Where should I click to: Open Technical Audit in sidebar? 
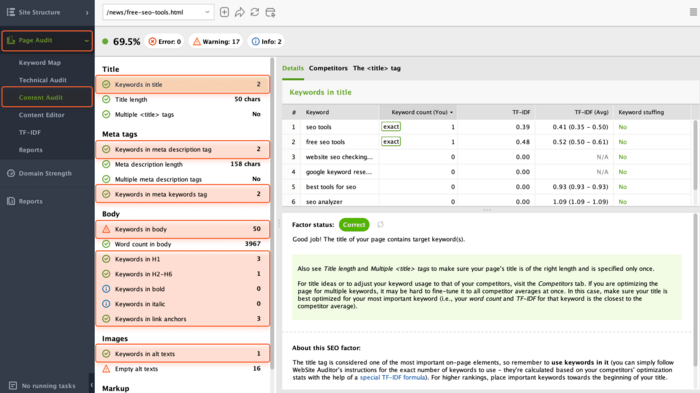tap(42, 80)
